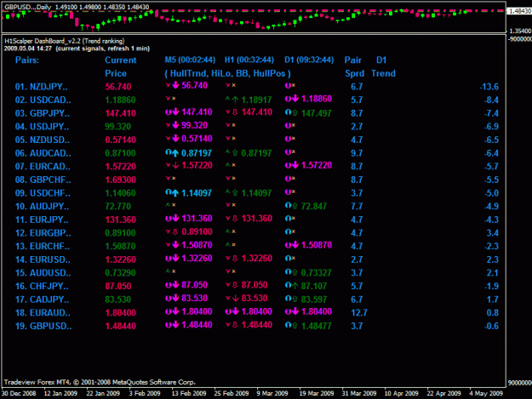Click the D1 Trend column header

(383, 66)
